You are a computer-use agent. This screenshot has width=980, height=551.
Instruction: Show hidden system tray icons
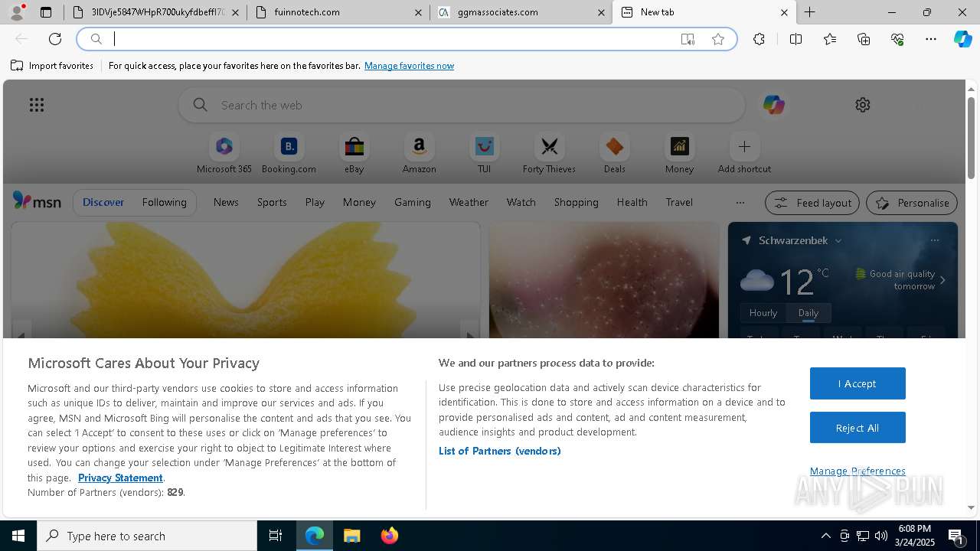tap(825, 536)
